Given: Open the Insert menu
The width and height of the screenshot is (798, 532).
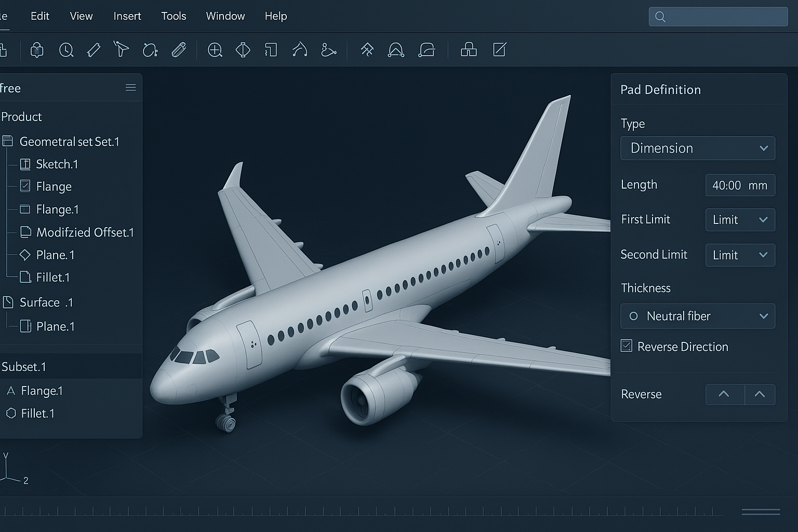Looking at the screenshot, I should (x=127, y=16).
